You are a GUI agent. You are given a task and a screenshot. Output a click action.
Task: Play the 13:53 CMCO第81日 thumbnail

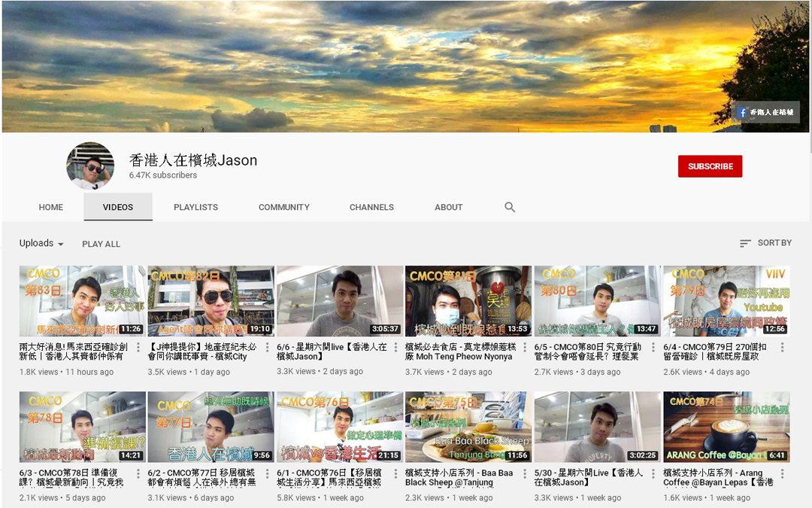pyautogui.click(x=468, y=301)
